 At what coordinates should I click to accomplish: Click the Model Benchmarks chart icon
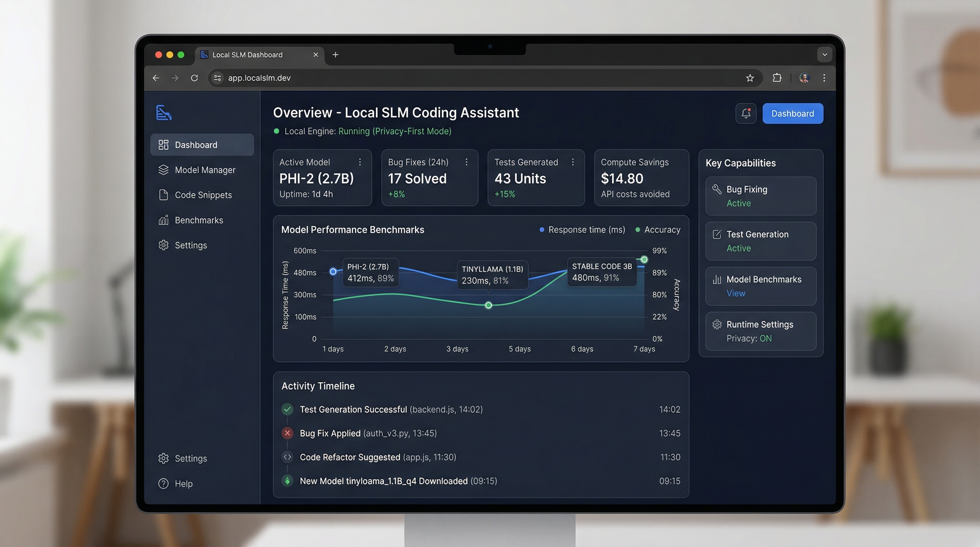pos(717,280)
